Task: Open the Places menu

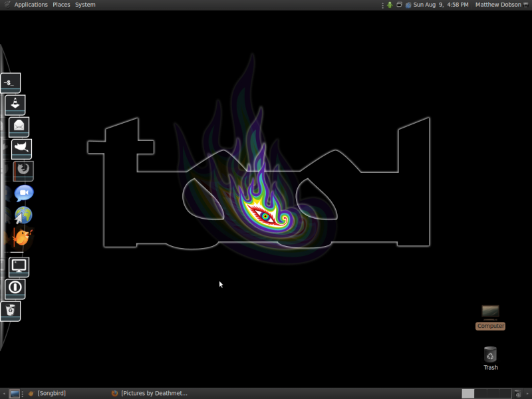Action: [61, 5]
